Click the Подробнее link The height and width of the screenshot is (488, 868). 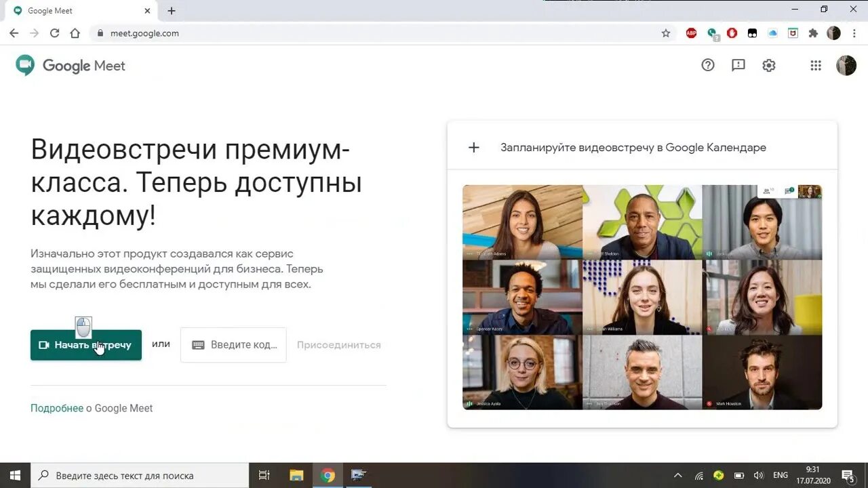coord(57,408)
